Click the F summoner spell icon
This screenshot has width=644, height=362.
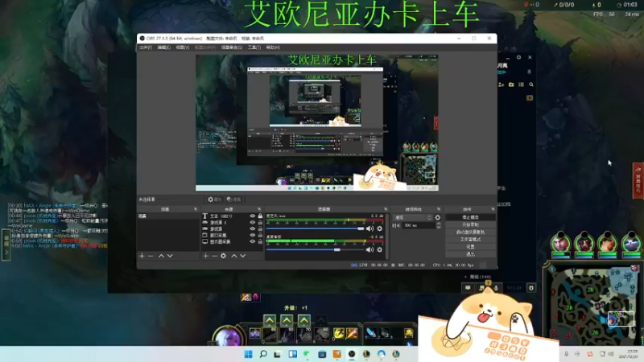coord(352,333)
